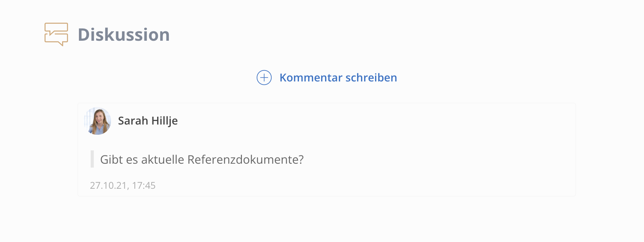Select the comment text about Referenzdokumente
This screenshot has width=644, height=242.
tap(202, 159)
